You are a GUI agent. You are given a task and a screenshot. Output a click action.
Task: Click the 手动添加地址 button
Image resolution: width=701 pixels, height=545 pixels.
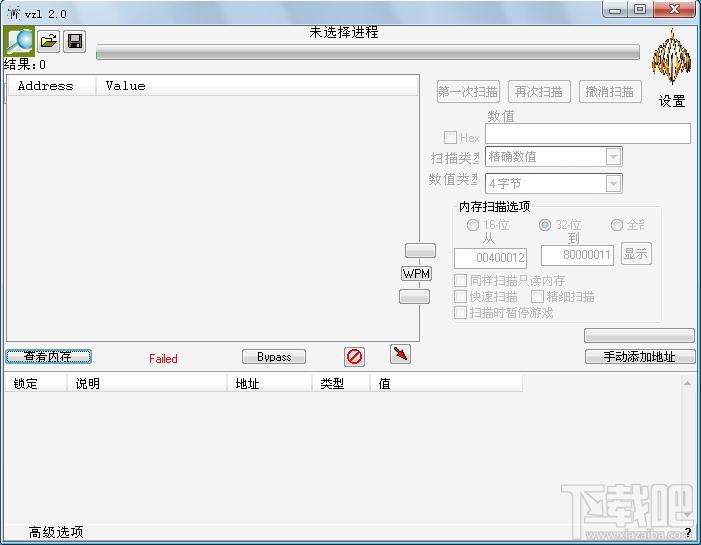tap(640, 357)
